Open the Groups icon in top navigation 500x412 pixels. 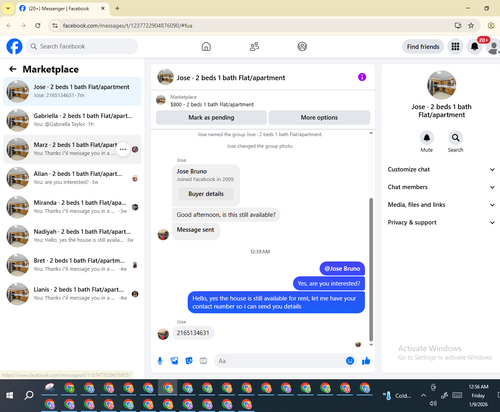tap(302, 46)
